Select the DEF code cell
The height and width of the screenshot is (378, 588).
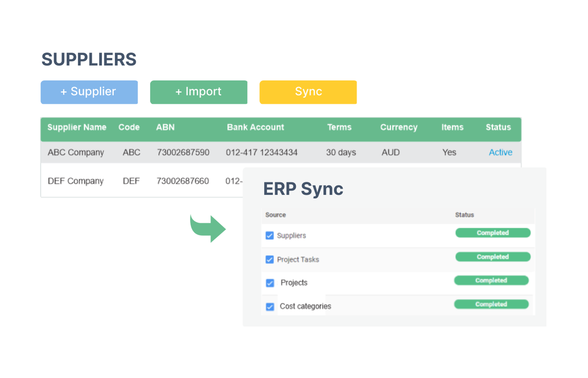[131, 181]
